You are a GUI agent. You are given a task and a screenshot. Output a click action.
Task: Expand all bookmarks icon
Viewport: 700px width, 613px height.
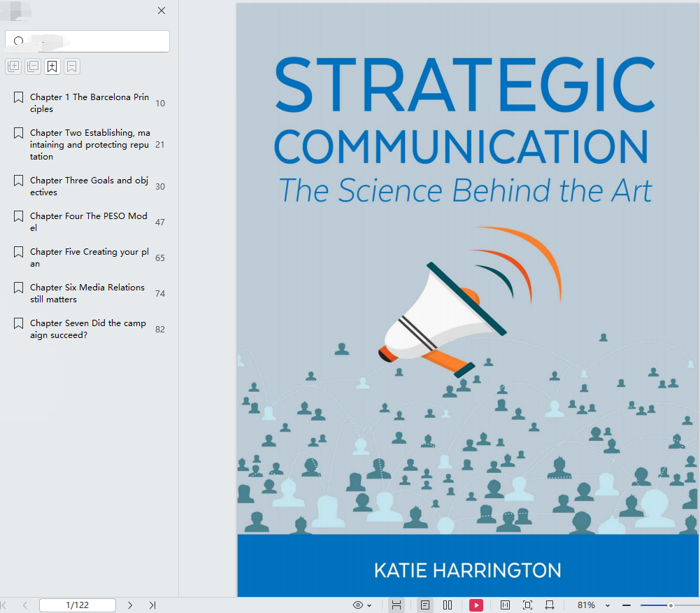13,66
